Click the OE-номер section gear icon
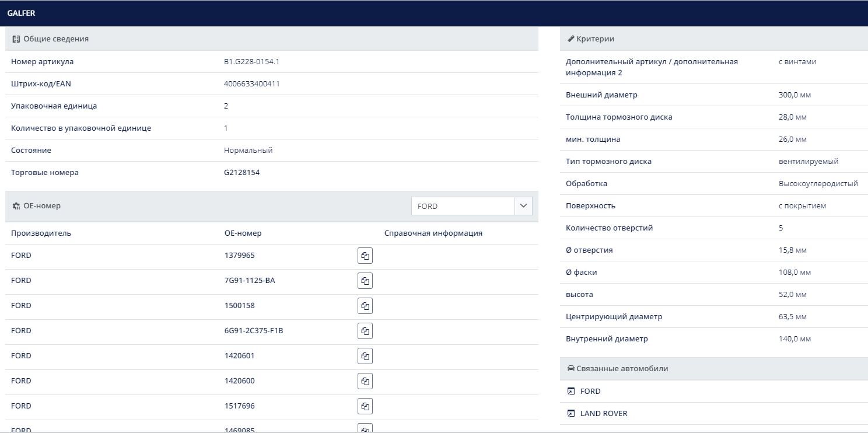This screenshot has height=433, width=868. click(x=16, y=206)
